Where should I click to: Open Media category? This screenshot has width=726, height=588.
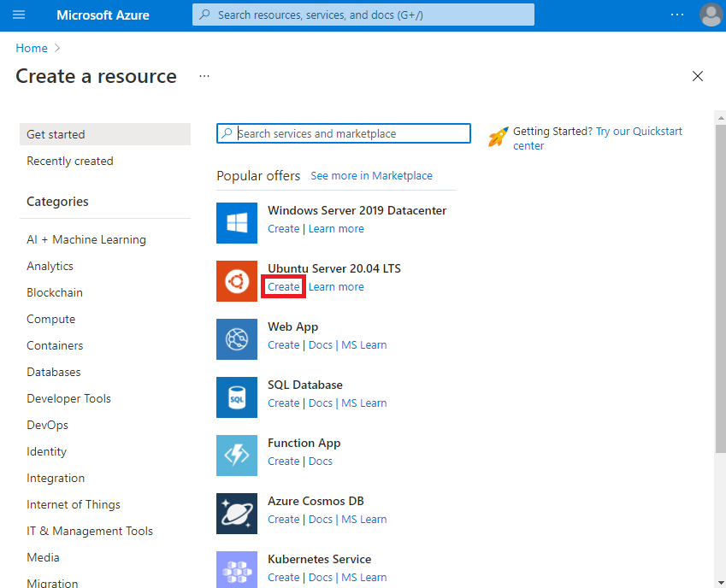(43, 557)
